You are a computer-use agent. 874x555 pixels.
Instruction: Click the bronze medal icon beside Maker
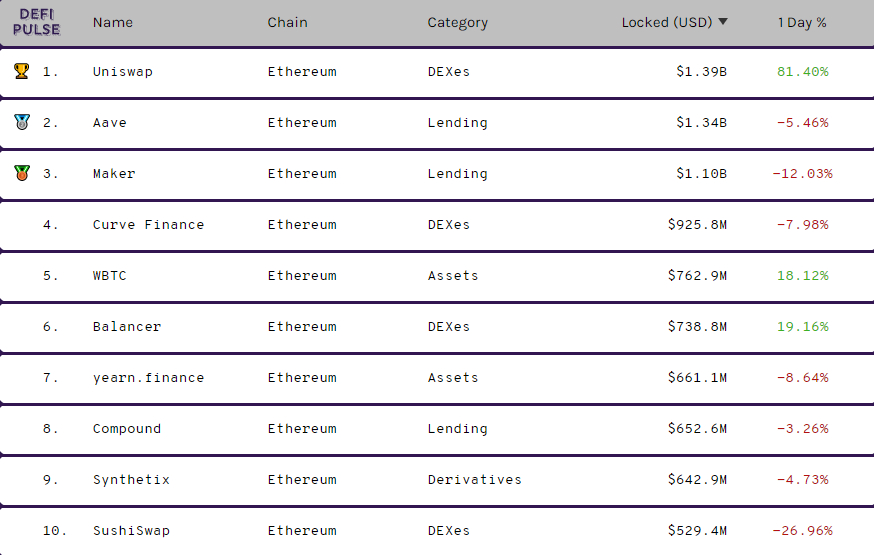(x=22, y=173)
